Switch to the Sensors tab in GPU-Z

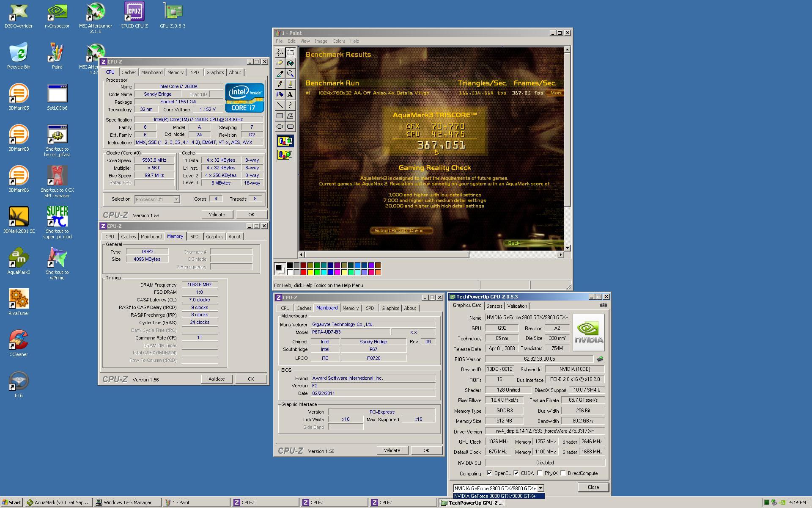pyautogui.click(x=494, y=306)
